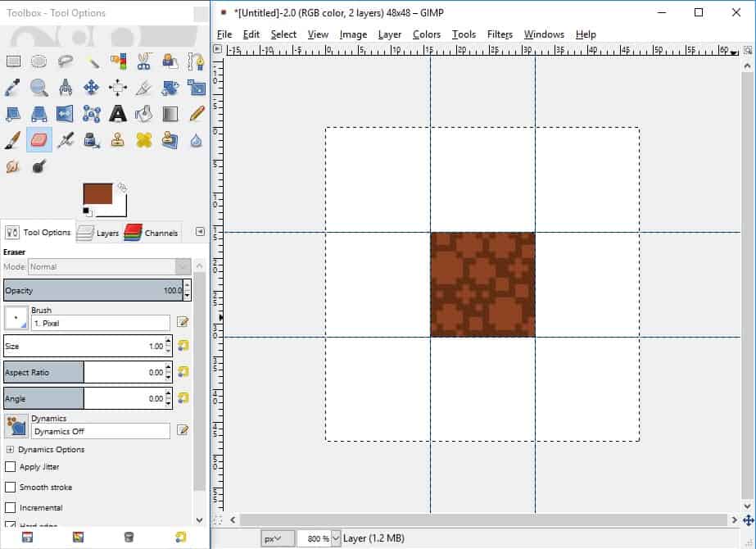Select the Blur/Sharpen droplet tool
The image size is (756, 549).
(x=197, y=140)
